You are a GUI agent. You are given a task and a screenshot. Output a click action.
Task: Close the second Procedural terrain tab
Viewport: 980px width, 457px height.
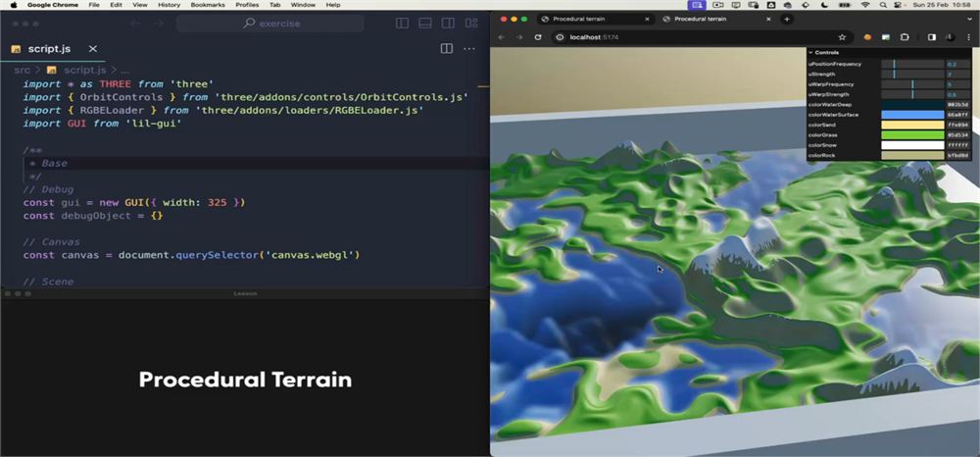768,19
